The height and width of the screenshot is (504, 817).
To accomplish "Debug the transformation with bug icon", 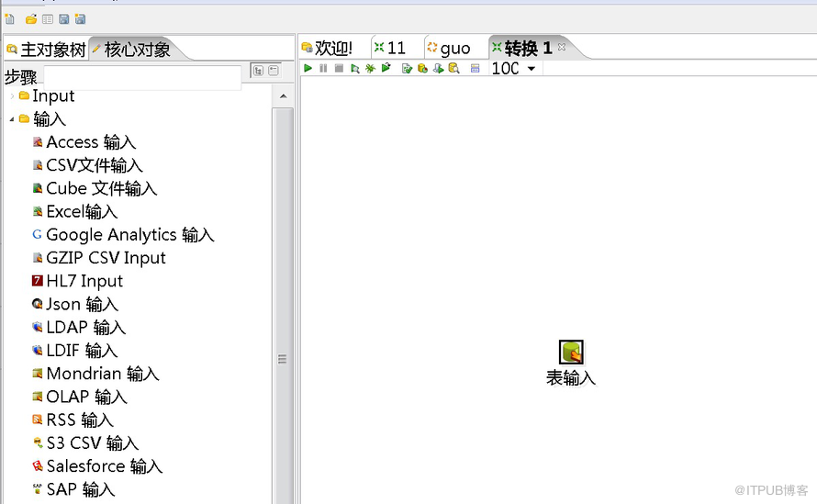I will tap(371, 68).
